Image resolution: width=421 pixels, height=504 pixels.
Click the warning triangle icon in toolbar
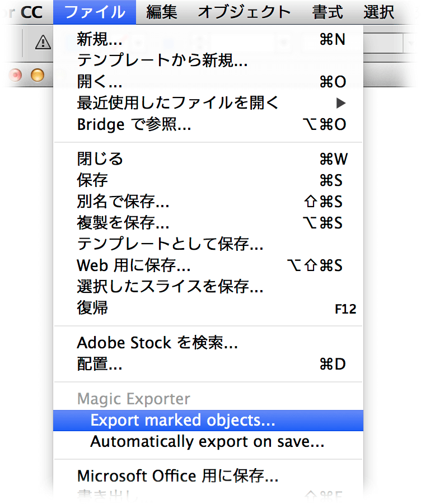(43, 42)
